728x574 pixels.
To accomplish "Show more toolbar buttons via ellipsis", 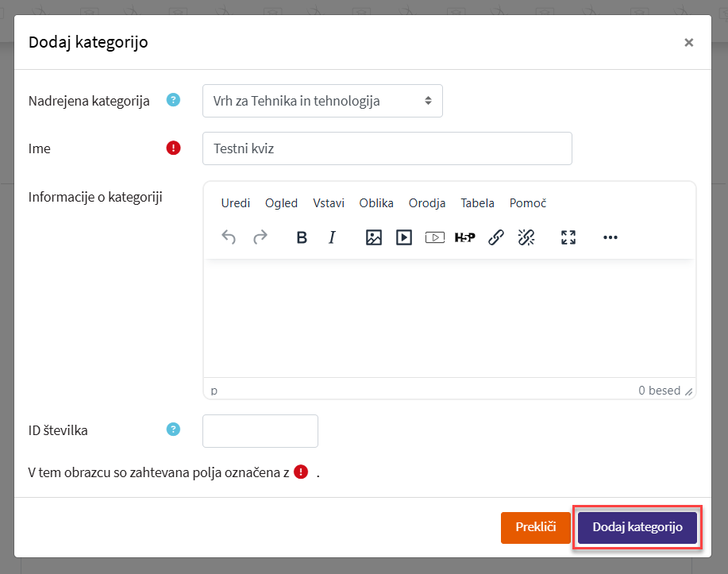I will coord(610,237).
